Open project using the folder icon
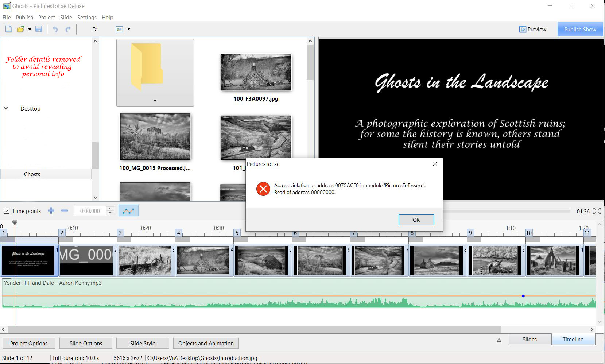605x364 pixels. (x=21, y=29)
